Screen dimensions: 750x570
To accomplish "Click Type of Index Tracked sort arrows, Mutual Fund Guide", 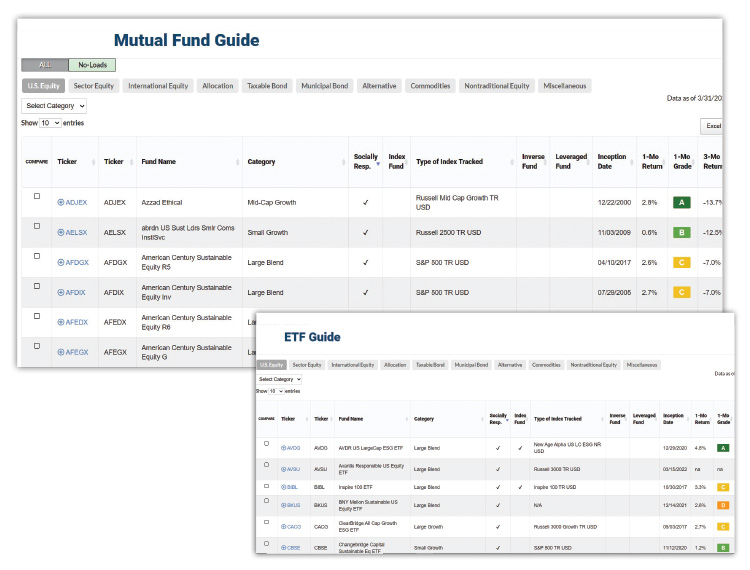I will point(512,162).
